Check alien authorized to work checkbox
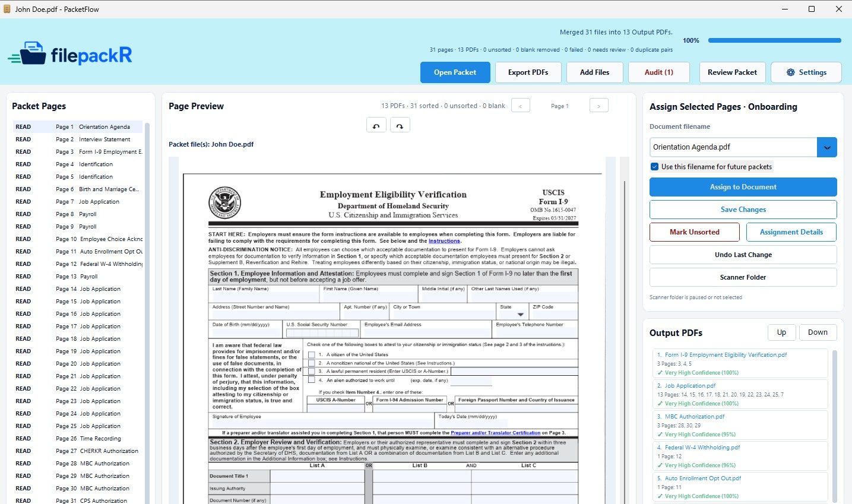Viewport: 852px width, 504px height. (311, 380)
